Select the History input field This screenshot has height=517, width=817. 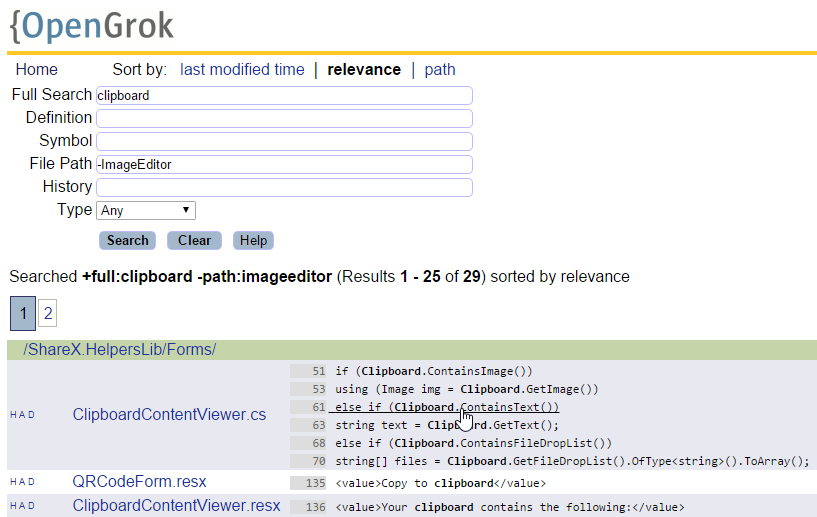click(x=284, y=187)
